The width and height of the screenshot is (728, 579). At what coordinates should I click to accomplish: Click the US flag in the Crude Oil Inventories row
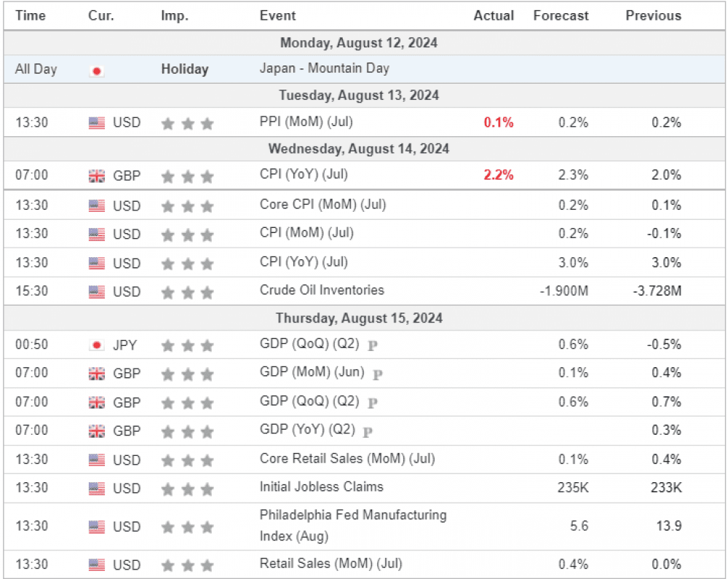(97, 292)
